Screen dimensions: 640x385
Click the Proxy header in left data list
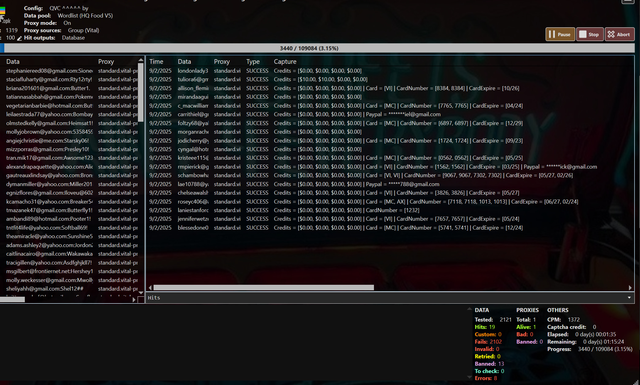106,62
